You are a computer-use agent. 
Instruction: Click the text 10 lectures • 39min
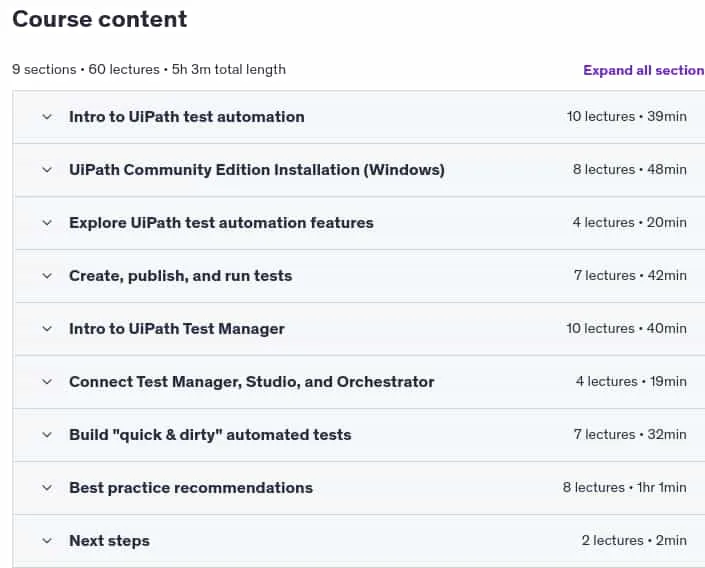click(x=627, y=117)
